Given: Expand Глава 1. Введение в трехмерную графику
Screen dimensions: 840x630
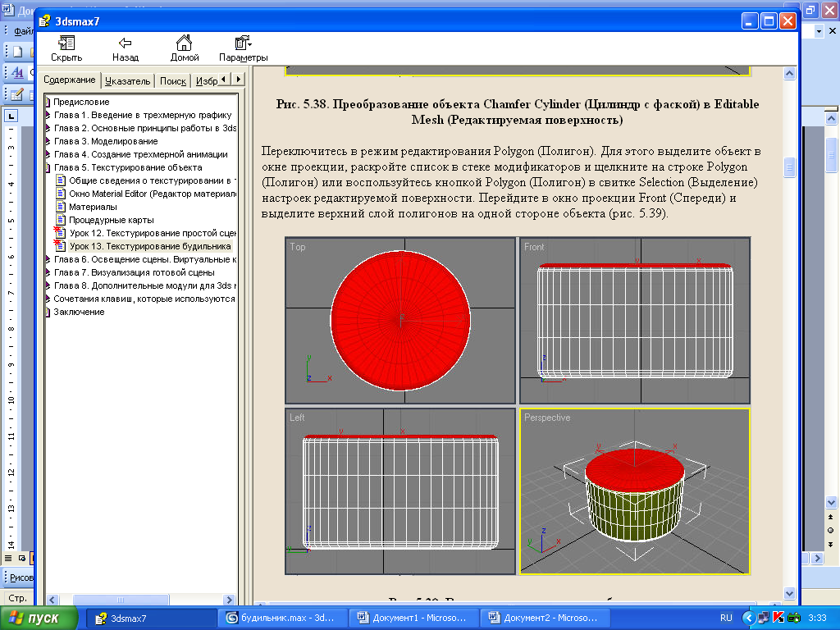Looking at the screenshot, I should (143, 115).
